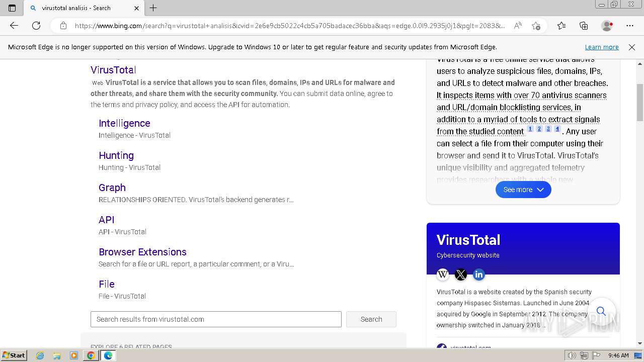Open VirusTotal LinkedIn icon link
644x362 pixels.
coord(479,275)
